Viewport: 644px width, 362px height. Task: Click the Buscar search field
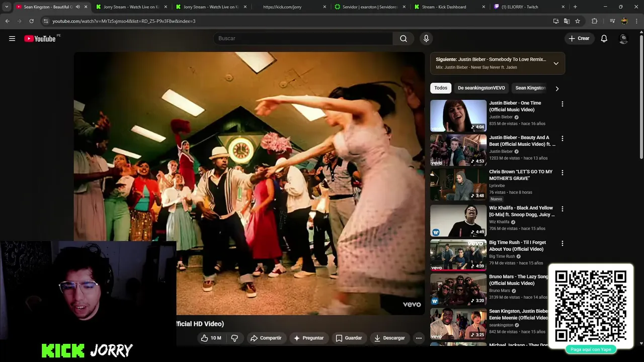(x=303, y=38)
